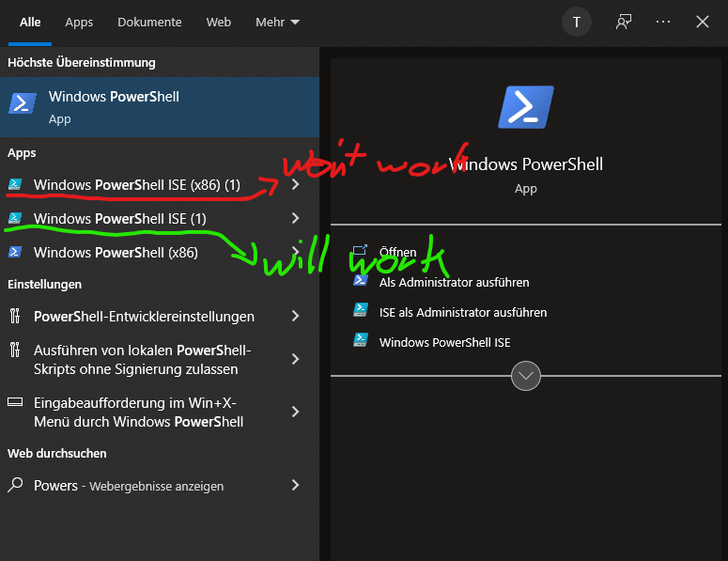Click the web search magnifier icon for Powers
Screen dimensions: 728x561
click(15, 485)
